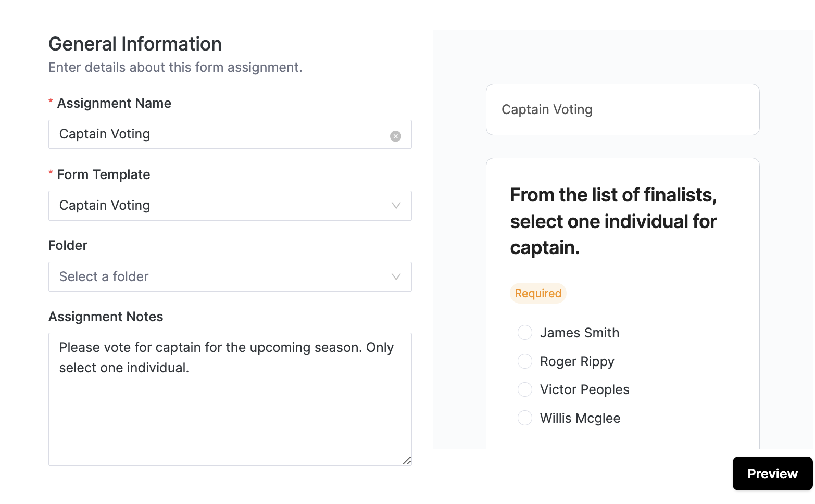The image size is (815, 504).
Task: Click the Captain Voting preview title card
Action: click(623, 109)
